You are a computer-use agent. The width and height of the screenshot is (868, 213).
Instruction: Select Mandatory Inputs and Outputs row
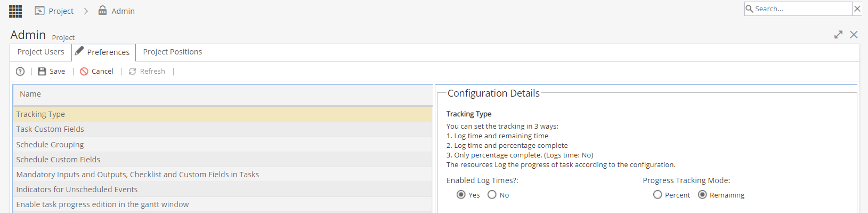tap(222, 175)
